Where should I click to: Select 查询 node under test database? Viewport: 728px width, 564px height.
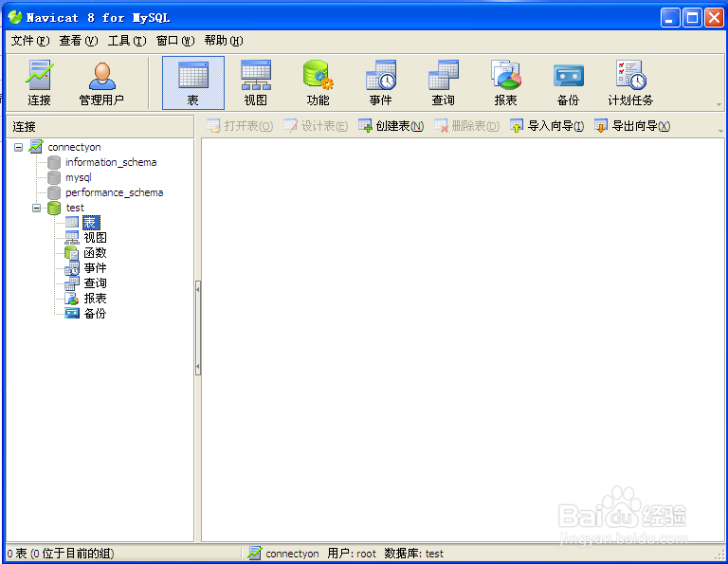[95, 283]
